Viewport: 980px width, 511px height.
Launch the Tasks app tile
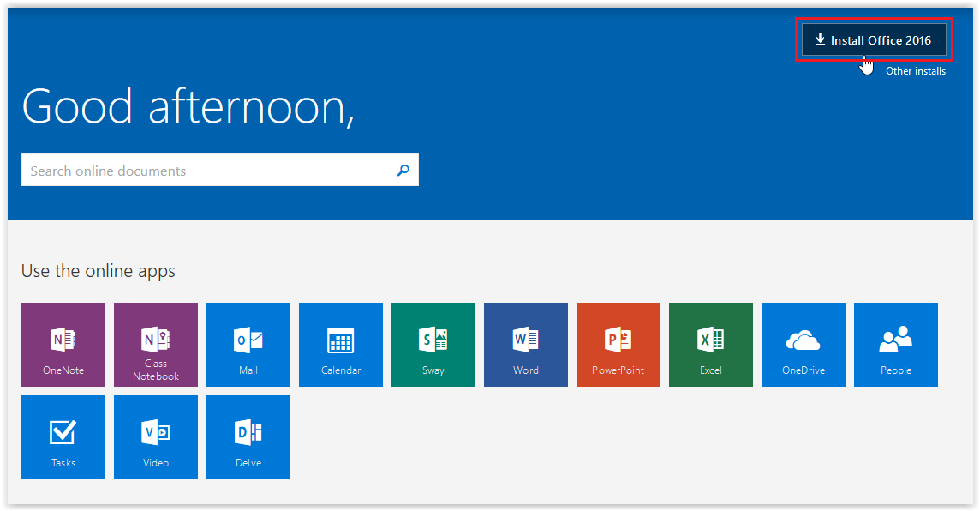[63, 437]
